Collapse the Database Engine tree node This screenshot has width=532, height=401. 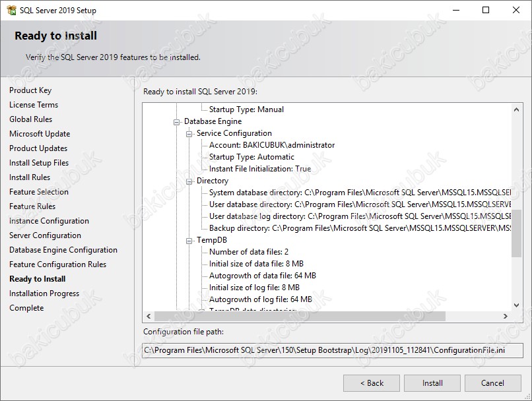[176, 122]
